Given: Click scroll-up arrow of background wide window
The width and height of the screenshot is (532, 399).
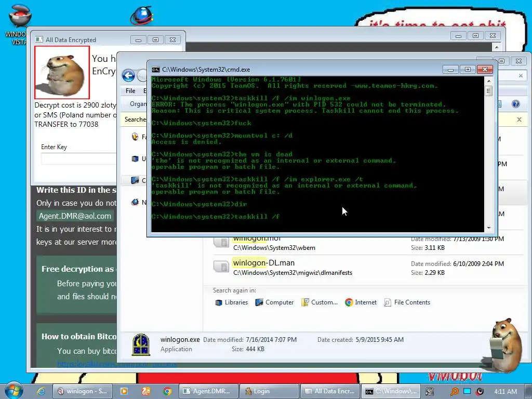Looking at the screenshot, I should coord(497,47).
